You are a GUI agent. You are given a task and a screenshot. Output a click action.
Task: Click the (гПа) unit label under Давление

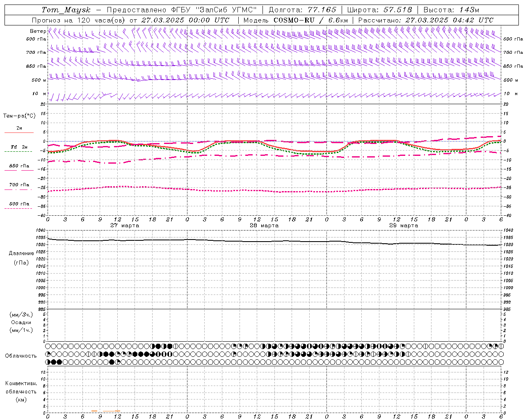pyautogui.click(x=21, y=263)
